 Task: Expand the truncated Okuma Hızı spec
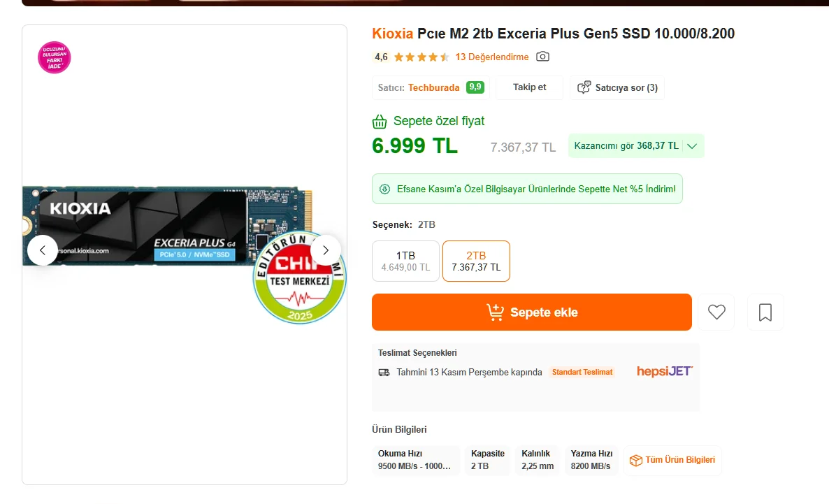point(416,460)
